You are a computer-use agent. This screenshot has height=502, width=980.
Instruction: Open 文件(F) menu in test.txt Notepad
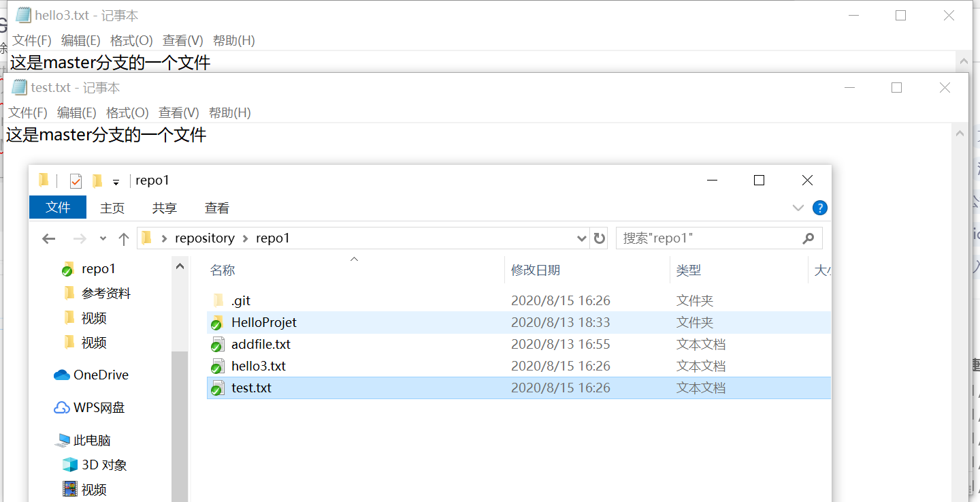pos(28,112)
